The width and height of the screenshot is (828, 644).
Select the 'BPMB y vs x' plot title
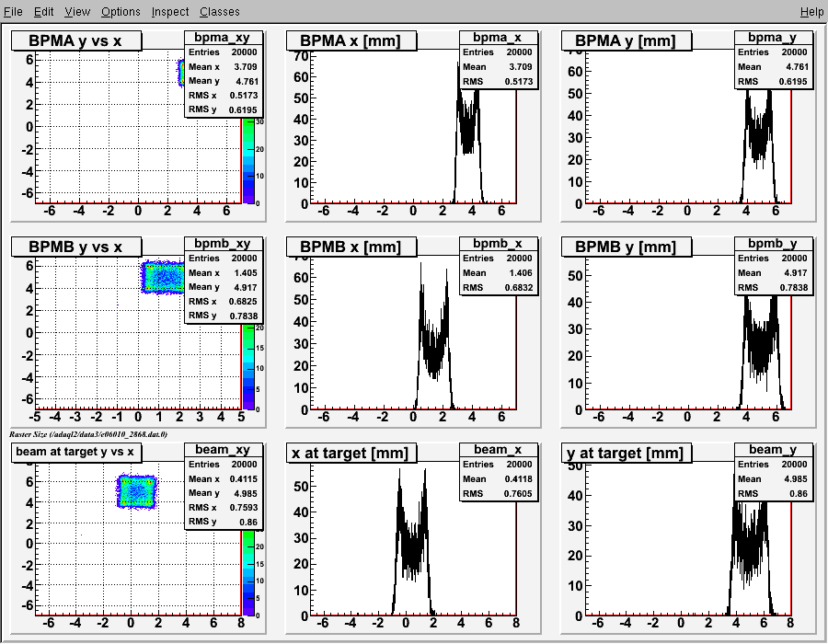pos(76,247)
